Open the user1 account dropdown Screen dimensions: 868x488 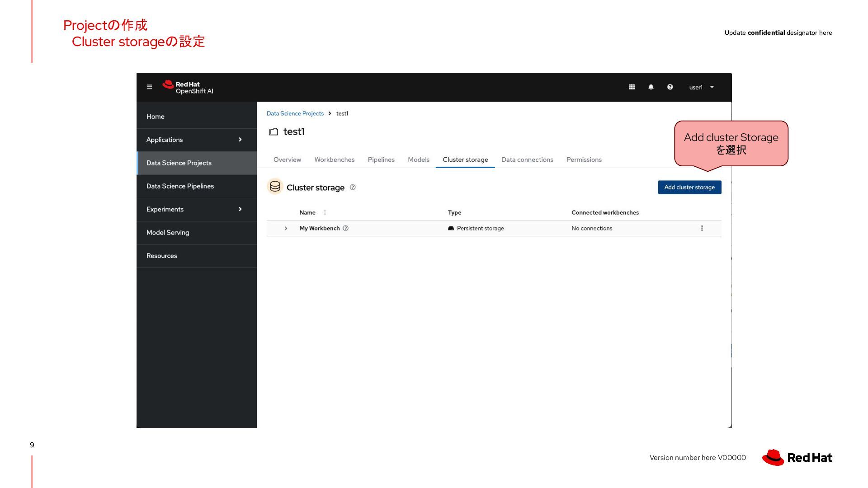(x=701, y=87)
